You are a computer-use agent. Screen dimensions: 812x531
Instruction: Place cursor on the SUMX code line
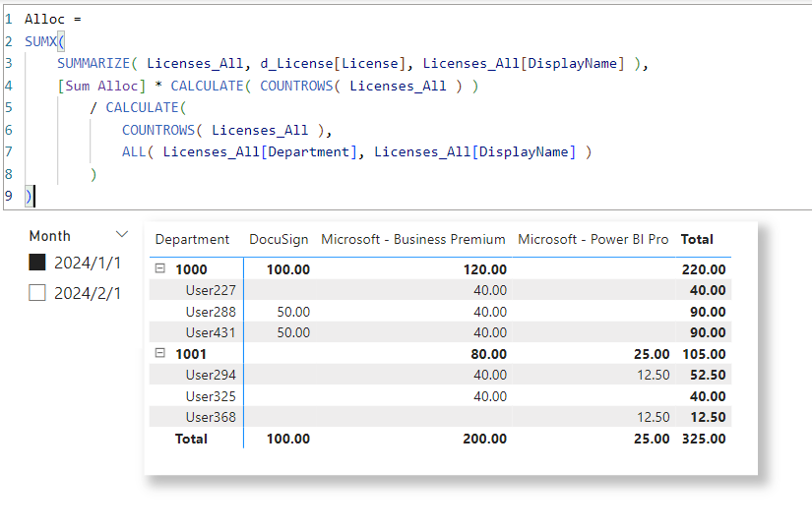click(x=44, y=41)
